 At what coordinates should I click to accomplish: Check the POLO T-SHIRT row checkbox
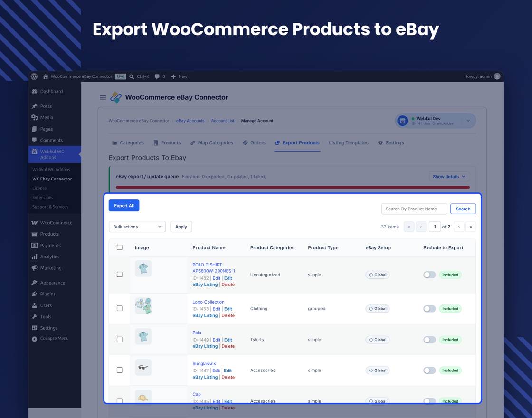pos(119,275)
